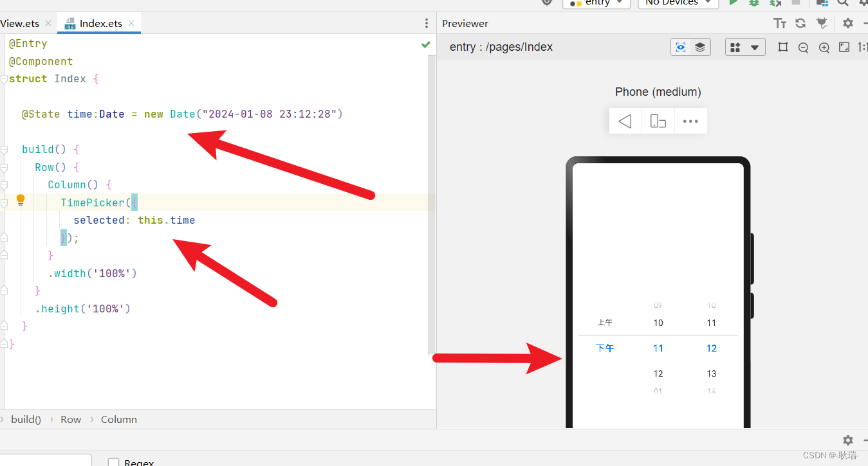
Task: Collapse the Column() fold marker
Action: click(4, 185)
